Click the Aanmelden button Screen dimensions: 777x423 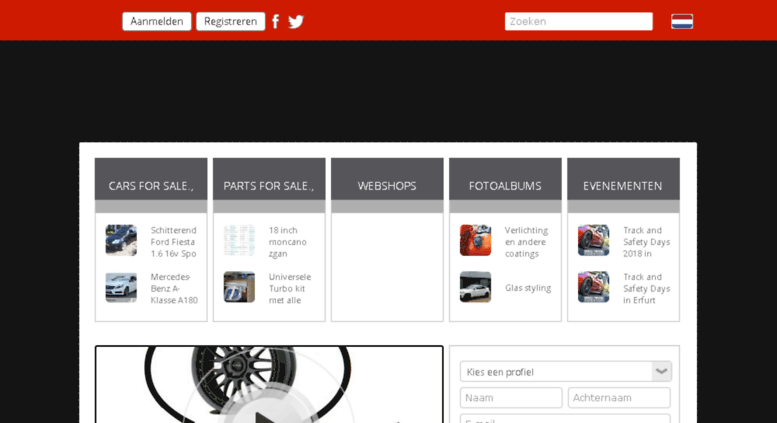157,21
